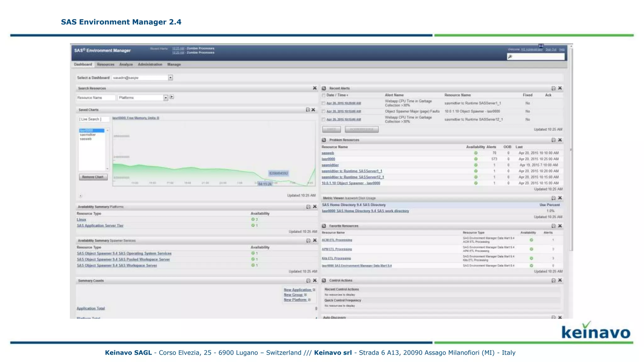Image resolution: width=644 pixels, height=362 pixels.
Task: Close Availability Summary Platforms portlet
Action: 314,206
